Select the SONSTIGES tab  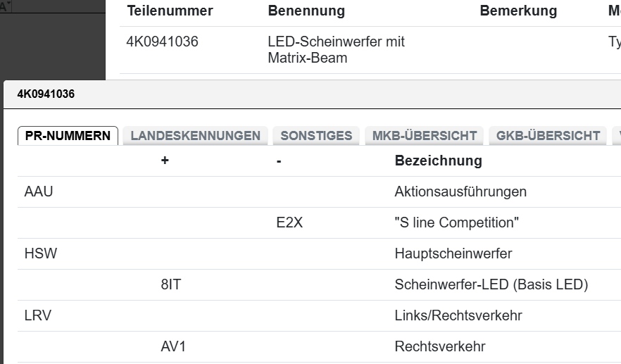(x=316, y=136)
